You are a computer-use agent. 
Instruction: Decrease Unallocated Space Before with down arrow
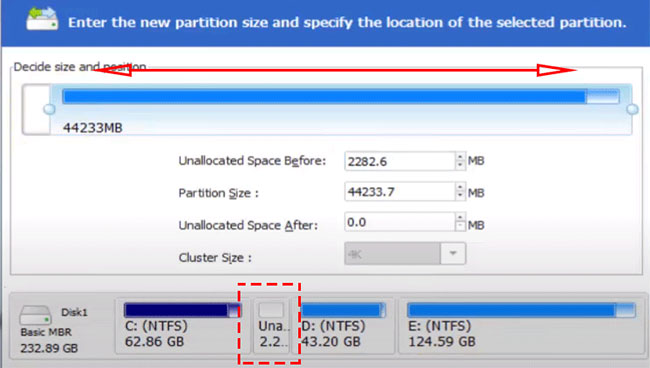(x=460, y=165)
